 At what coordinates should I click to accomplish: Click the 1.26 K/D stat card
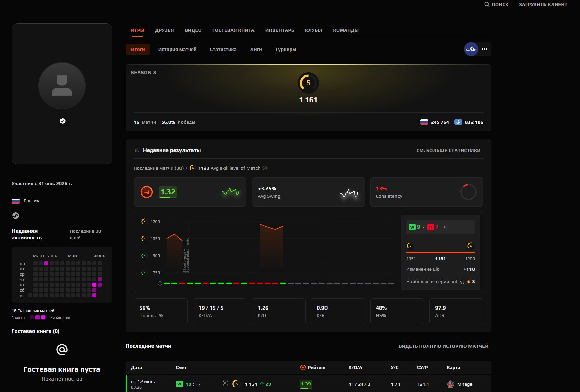(279, 311)
